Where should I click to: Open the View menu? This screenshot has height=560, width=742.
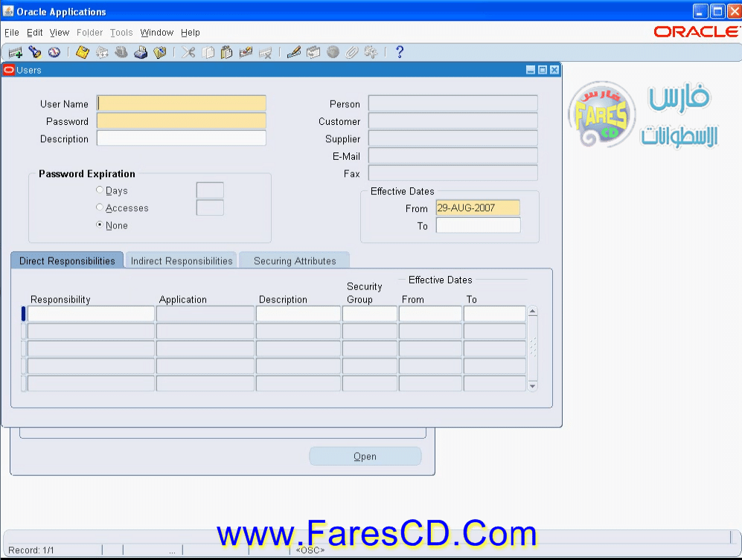click(60, 33)
